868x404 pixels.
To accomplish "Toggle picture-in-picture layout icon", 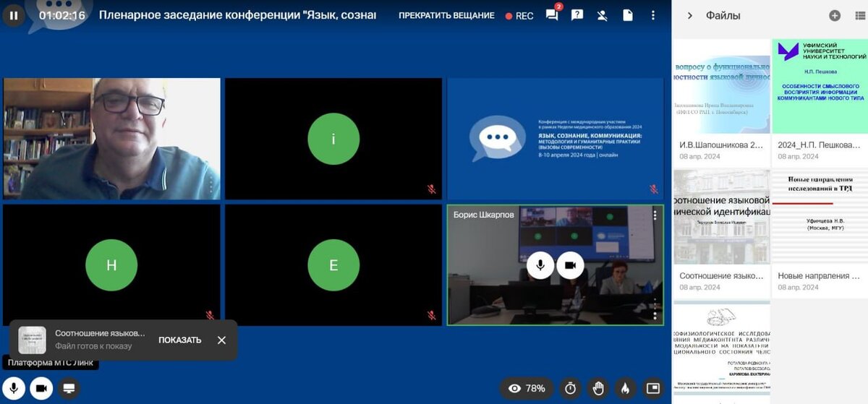I will click(x=653, y=388).
